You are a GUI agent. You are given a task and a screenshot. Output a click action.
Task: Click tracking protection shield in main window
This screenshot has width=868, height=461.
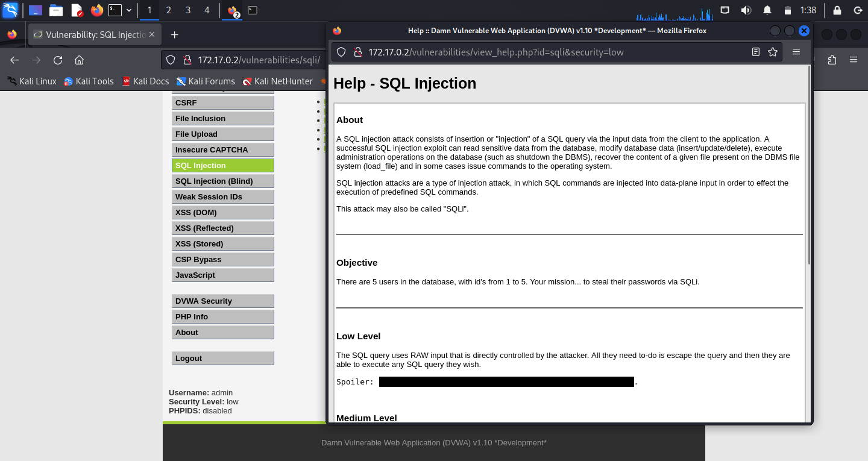pos(171,60)
